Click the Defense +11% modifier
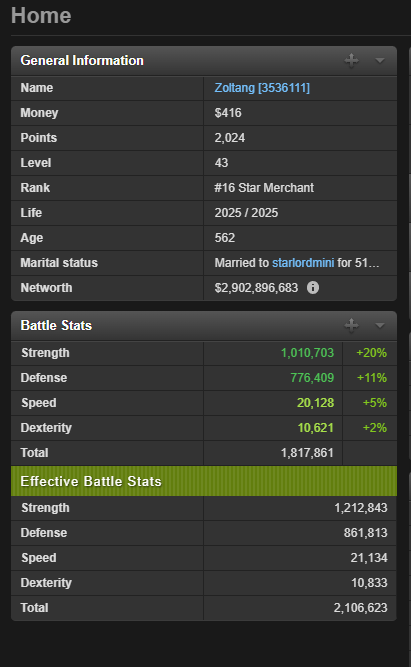This screenshot has width=411, height=667. click(x=371, y=378)
